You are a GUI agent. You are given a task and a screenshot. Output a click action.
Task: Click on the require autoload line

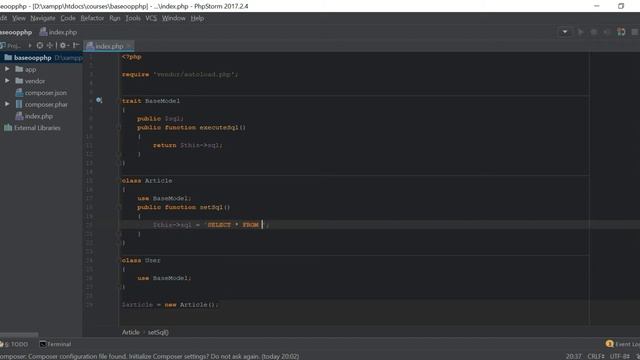click(x=180, y=74)
